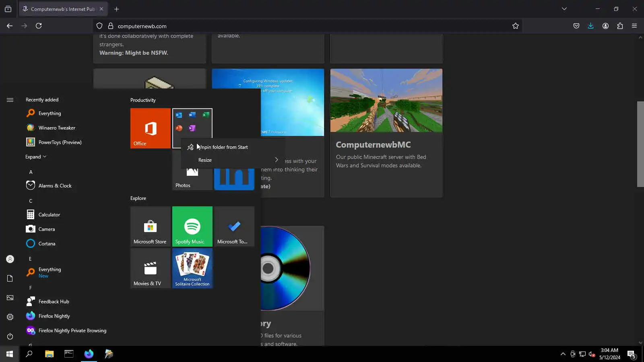Open Firefox extensions icon
644x362 pixels.
[620, 26]
